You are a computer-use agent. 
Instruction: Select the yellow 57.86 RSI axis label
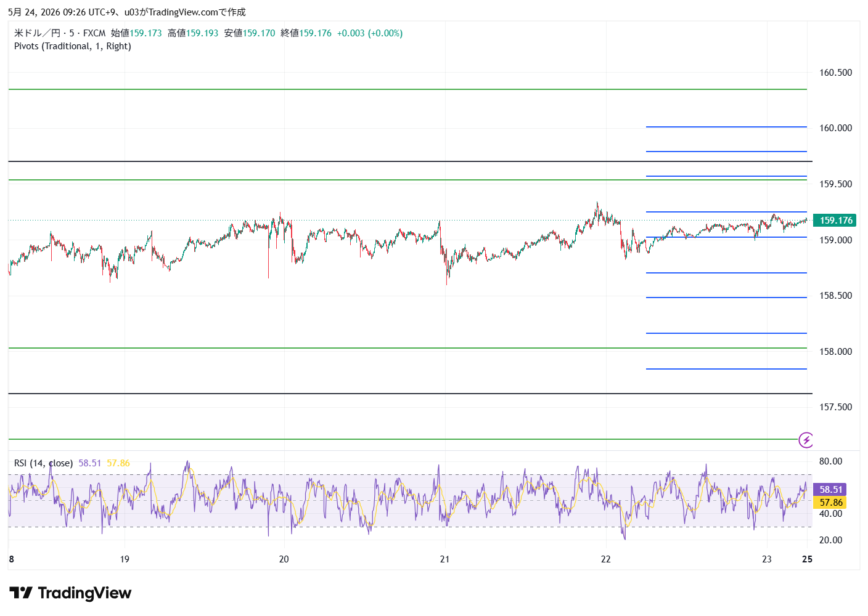click(830, 503)
